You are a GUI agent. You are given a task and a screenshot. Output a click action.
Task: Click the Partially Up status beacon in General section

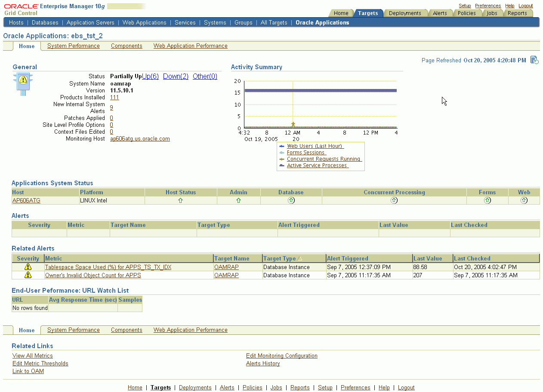(23, 82)
